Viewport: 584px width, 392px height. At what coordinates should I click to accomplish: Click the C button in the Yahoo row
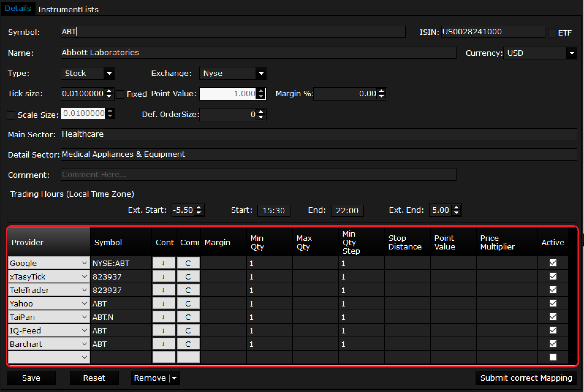(x=188, y=303)
